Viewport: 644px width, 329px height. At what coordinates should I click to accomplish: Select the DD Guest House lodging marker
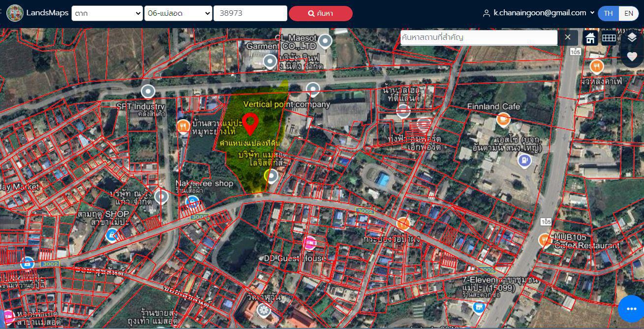click(x=309, y=243)
